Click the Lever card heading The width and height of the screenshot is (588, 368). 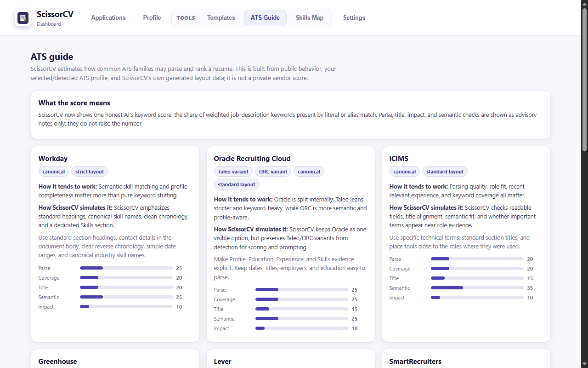223,362
